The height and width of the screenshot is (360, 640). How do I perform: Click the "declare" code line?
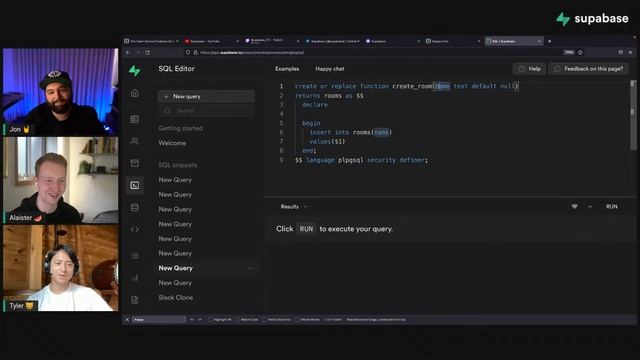pos(315,104)
